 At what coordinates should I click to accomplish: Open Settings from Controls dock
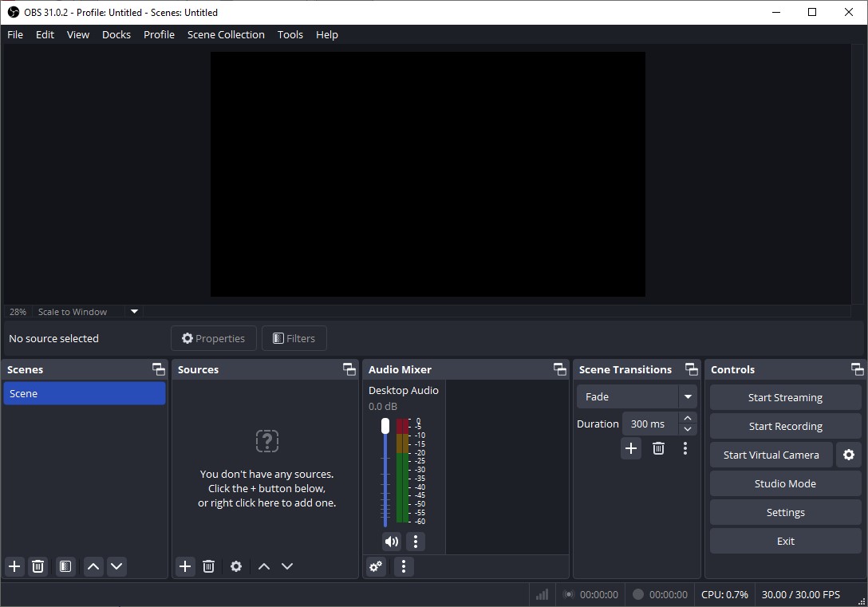point(785,512)
